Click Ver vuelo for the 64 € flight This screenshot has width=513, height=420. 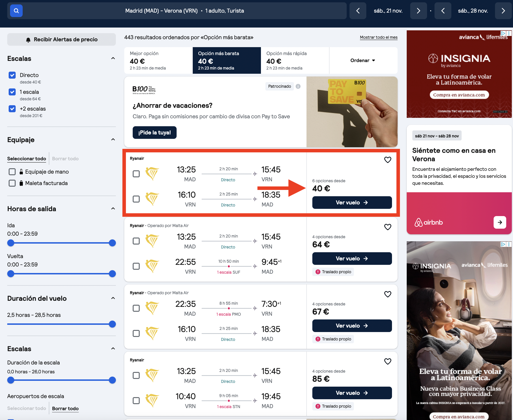point(352,259)
